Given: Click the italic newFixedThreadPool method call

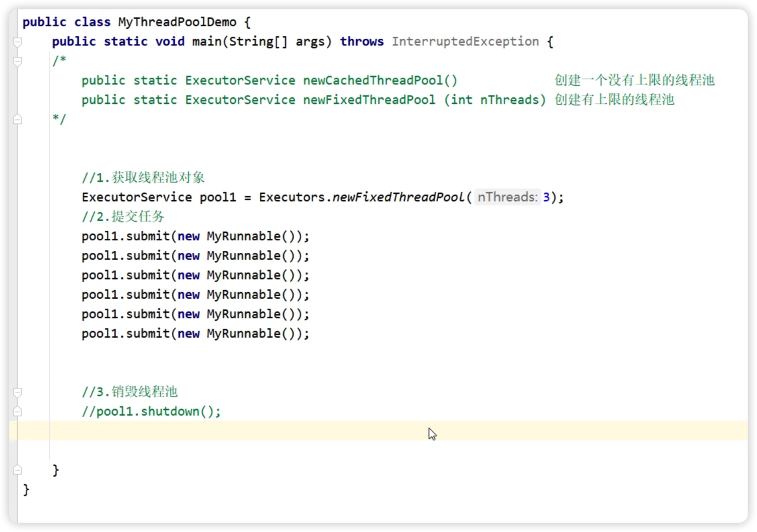Looking at the screenshot, I should tap(398, 197).
